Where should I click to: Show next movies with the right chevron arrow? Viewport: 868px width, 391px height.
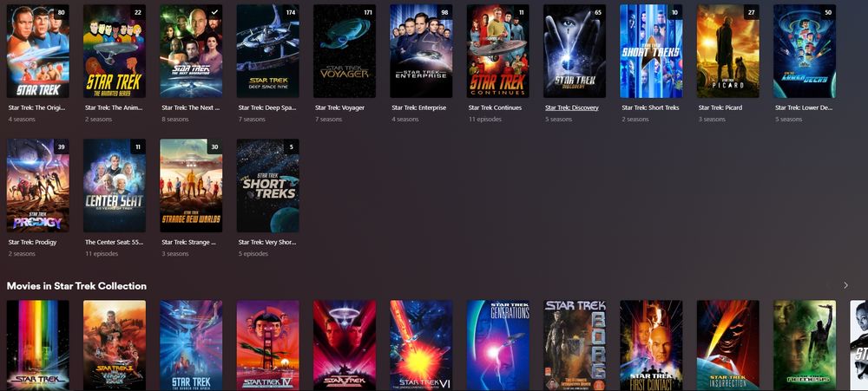pos(845,285)
